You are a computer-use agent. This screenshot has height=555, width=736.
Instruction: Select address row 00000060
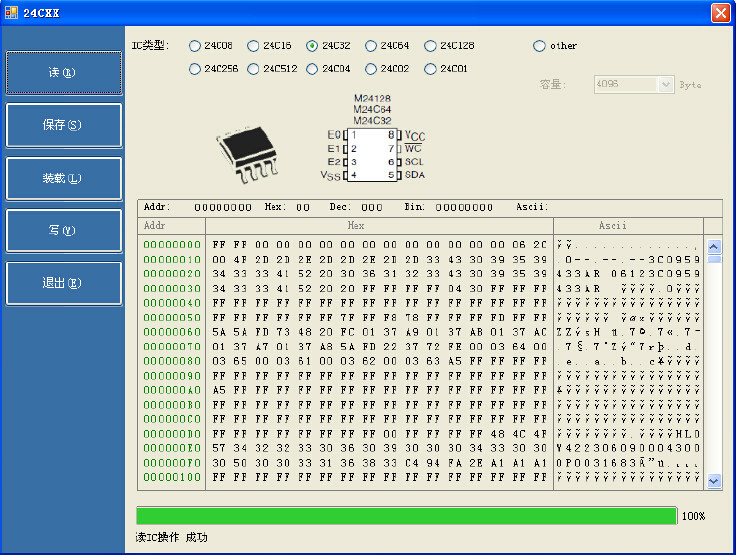click(x=172, y=332)
